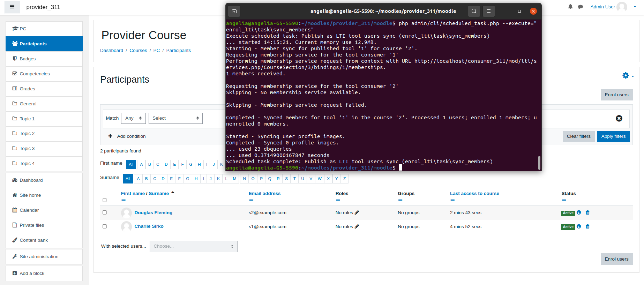The width and height of the screenshot is (644, 285).
Task: Click Charlie Sirko's avatar image
Action: coord(126,227)
